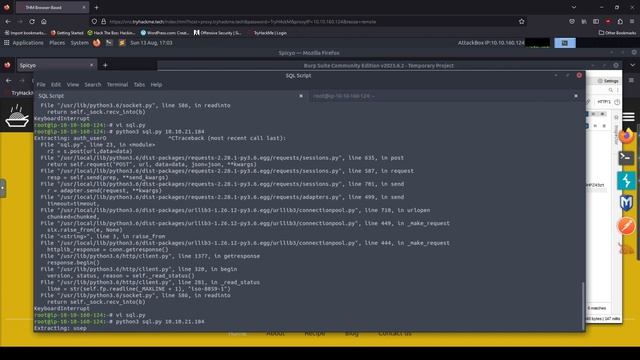Image resolution: width=640 pixels, height=360 pixels.
Task: Click the date and time in panel
Action: click(151, 42)
